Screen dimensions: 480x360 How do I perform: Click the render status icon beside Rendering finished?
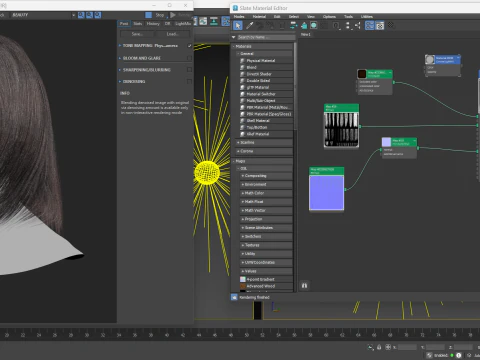[234, 297]
